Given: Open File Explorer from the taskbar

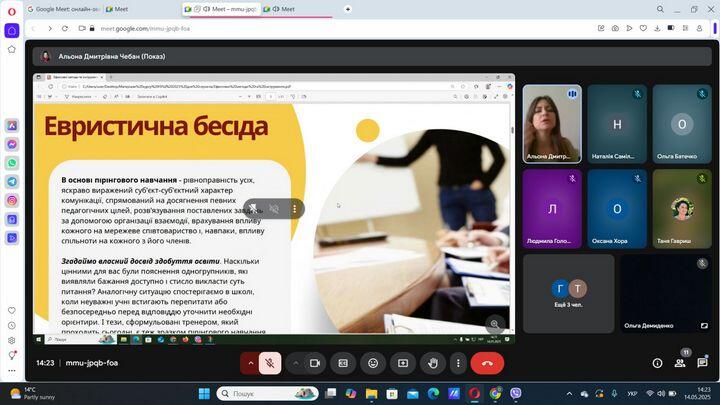Looking at the screenshot, I should (x=371, y=394).
